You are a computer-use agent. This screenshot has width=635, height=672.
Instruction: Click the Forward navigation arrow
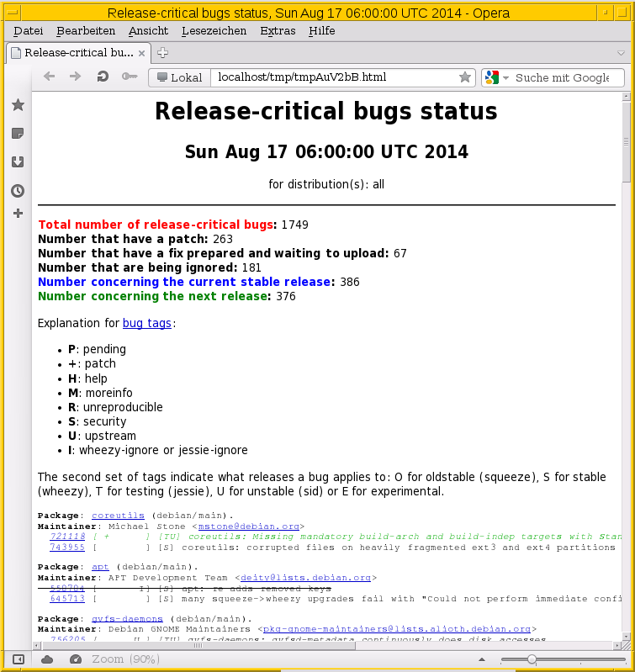(x=76, y=77)
